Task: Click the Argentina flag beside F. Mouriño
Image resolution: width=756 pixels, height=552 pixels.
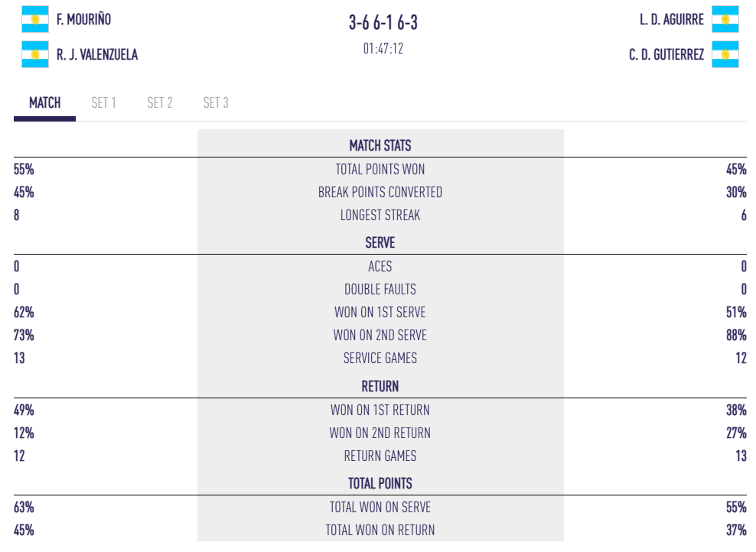Action: point(35,19)
